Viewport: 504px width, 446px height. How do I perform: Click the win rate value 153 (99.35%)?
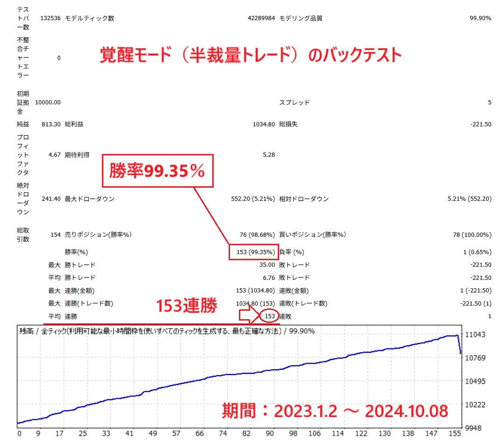(256, 252)
